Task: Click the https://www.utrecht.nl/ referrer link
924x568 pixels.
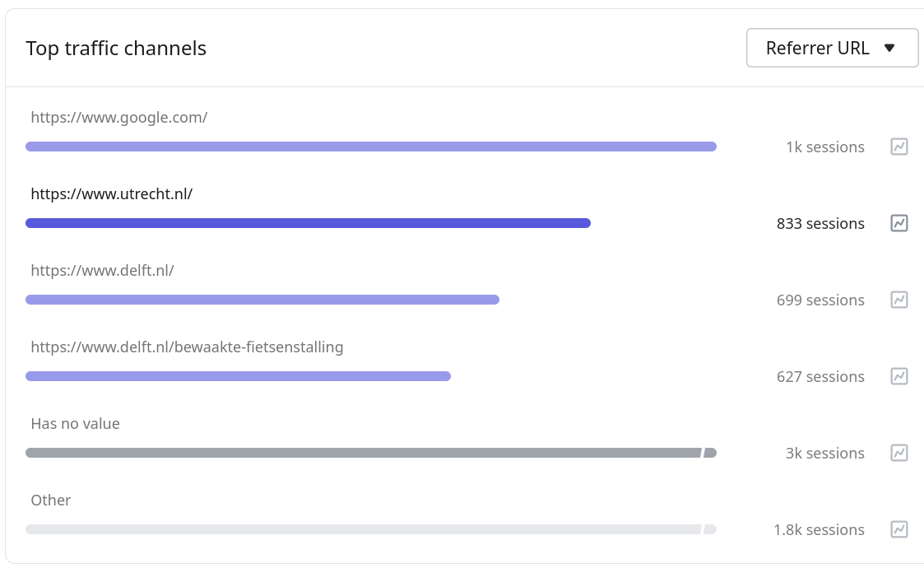Action: click(111, 193)
